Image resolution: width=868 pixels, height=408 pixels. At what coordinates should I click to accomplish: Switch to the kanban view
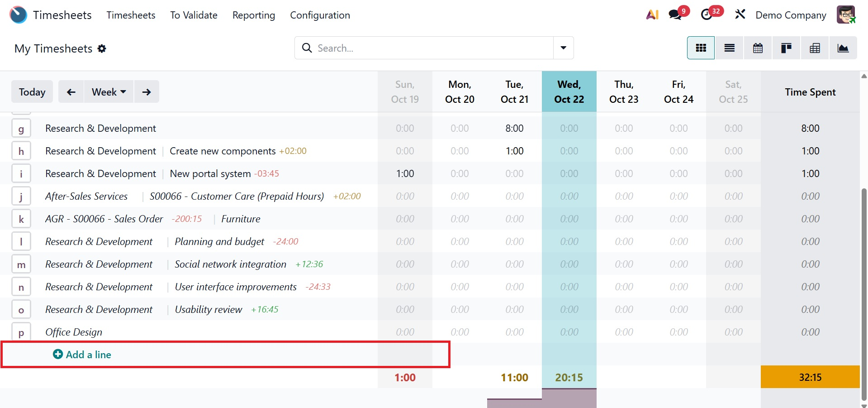pyautogui.click(x=786, y=48)
